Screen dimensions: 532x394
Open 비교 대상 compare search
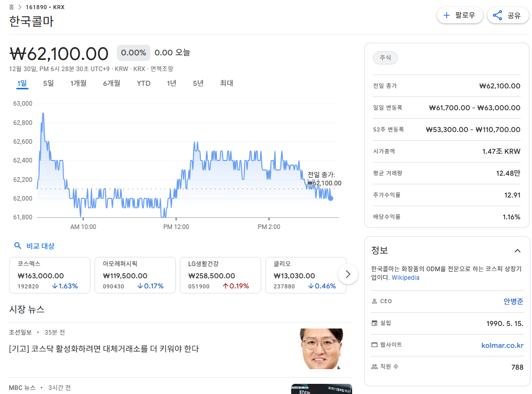pos(34,246)
